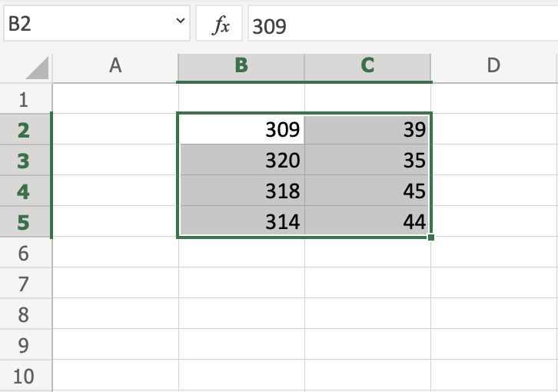The width and height of the screenshot is (558, 392).
Task: Select column D header
Action: pos(493,66)
